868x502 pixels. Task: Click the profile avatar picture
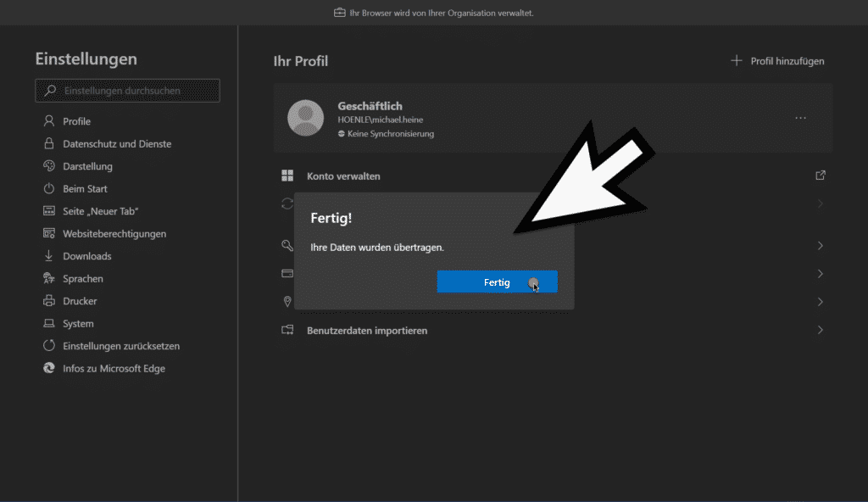[x=305, y=118]
